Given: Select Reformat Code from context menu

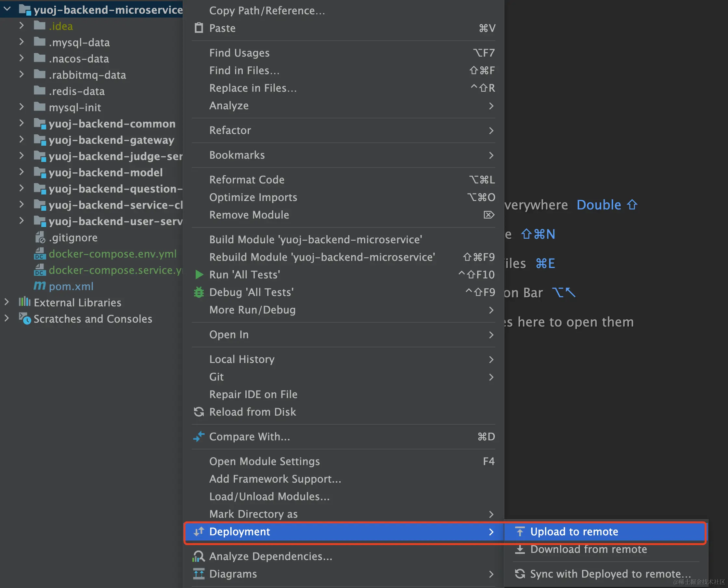Looking at the screenshot, I should tap(247, 180).
